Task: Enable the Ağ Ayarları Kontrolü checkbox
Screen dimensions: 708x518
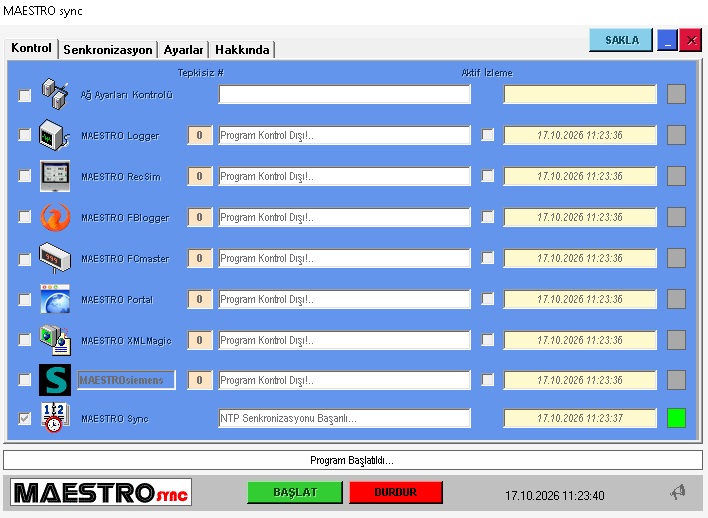Action: 24,95
